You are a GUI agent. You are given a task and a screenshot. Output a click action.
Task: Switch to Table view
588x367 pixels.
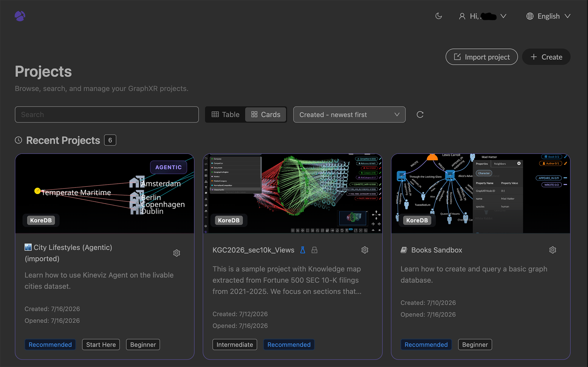[x=225, y=114]
